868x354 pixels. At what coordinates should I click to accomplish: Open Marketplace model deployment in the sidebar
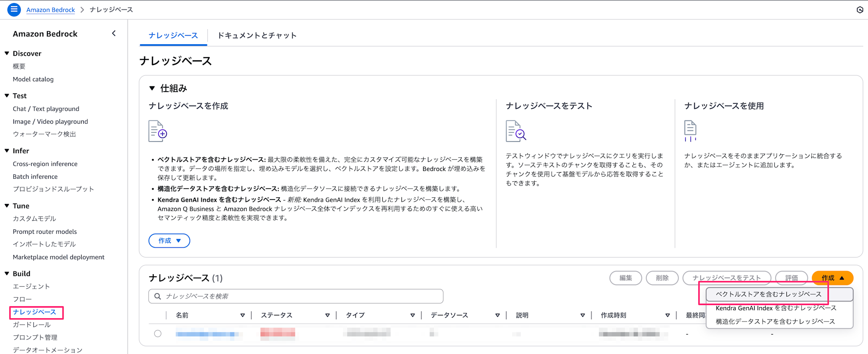point(59,257)
